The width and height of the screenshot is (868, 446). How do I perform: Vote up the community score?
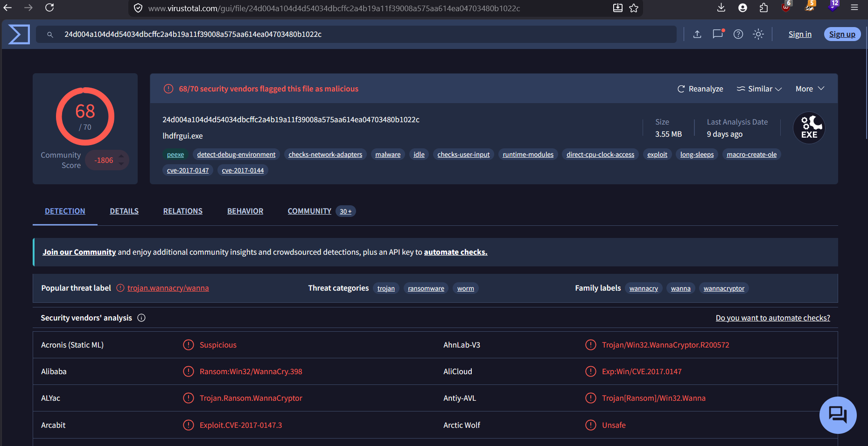tap(121, 155)
